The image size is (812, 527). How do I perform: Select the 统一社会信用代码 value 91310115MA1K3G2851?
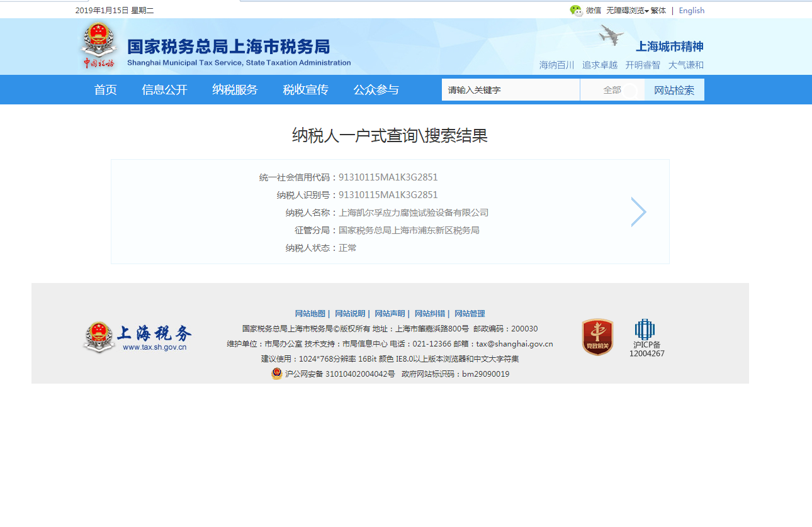point(388,177)
